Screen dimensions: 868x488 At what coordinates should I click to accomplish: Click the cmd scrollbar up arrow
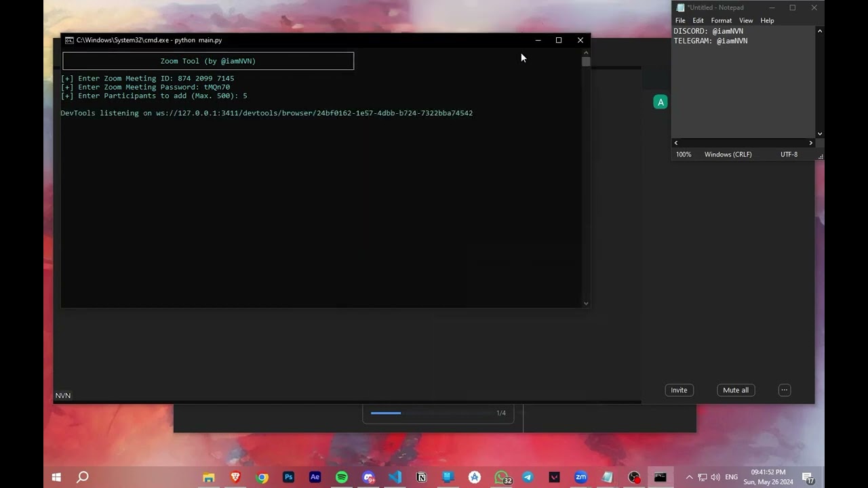[586, 52]
